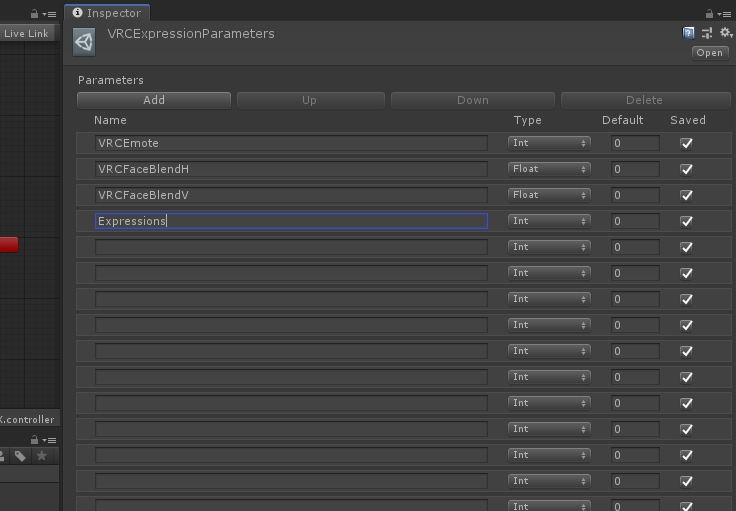Switch to the Inspector tab
736x511 pixels.
point(107,13)
